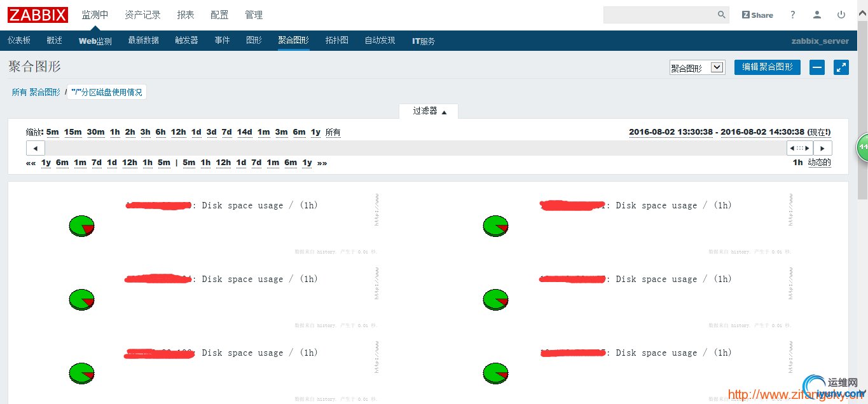Zoom to 15m period
The image size is (868, 404).
[x=73, y=132]
